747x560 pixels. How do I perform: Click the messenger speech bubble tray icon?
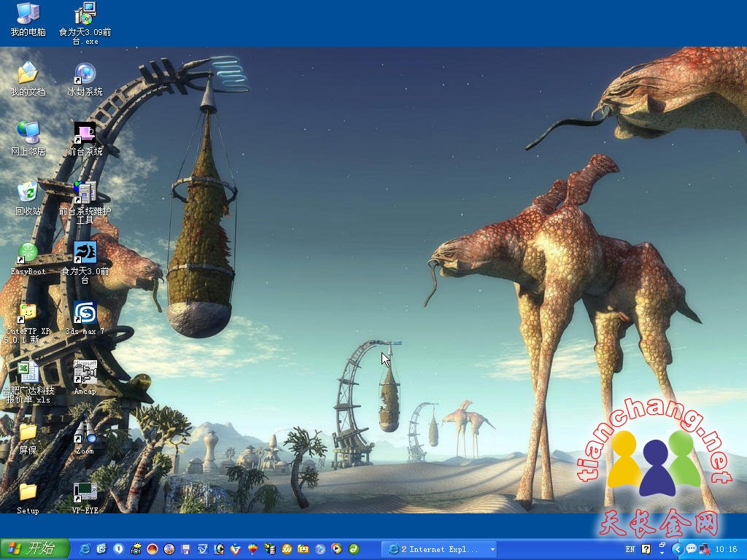pos(691,549)
